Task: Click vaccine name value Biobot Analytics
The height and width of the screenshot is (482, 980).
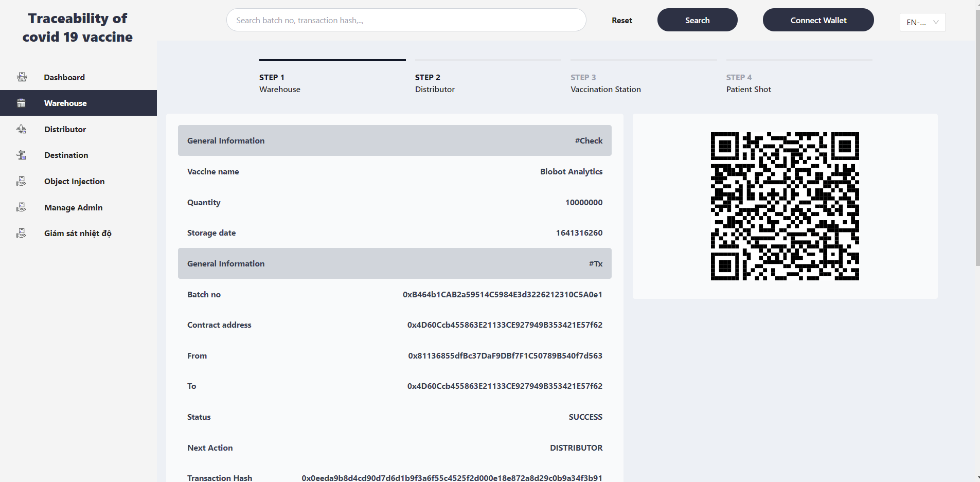Action: [571, 171]
